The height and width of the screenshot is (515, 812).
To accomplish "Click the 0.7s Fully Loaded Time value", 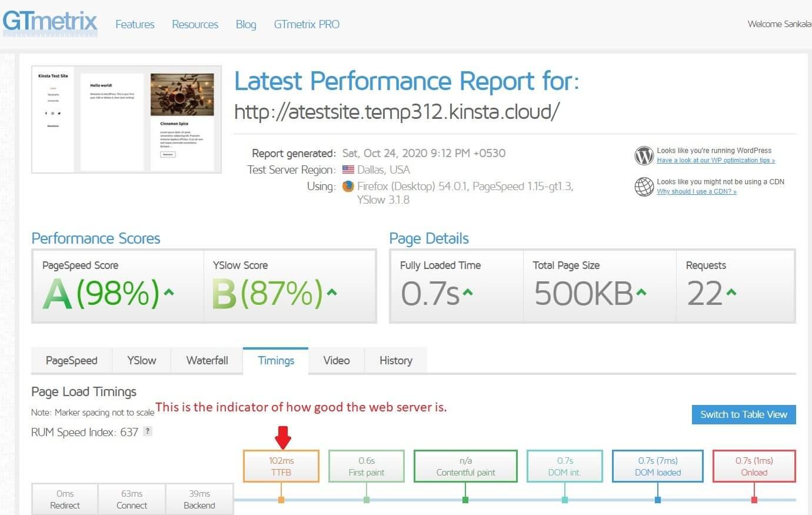I will coord(430,293).
